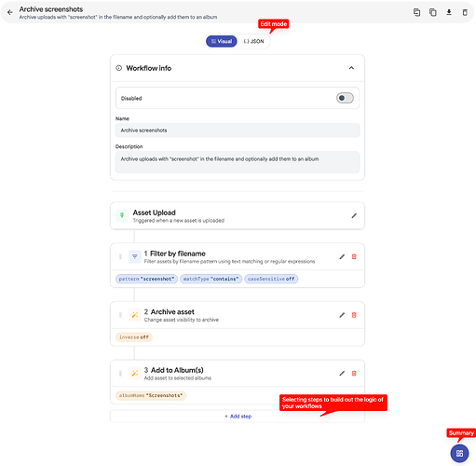Delete the Archive asset step
Image resolution: width=476 pixels, height=466 pixels.
(x=354, y=315)
